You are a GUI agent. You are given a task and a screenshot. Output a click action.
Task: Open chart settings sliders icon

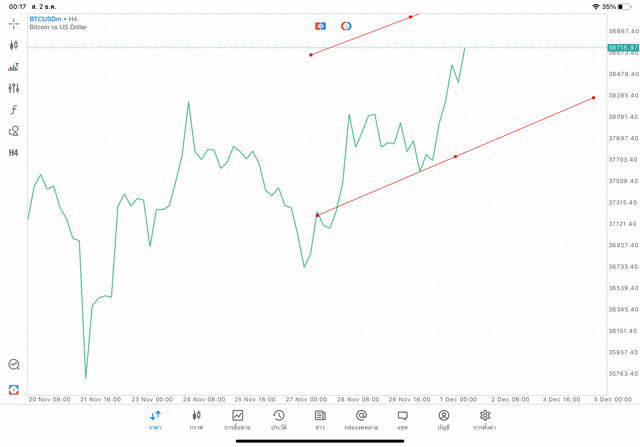click(x=14, y=88)
